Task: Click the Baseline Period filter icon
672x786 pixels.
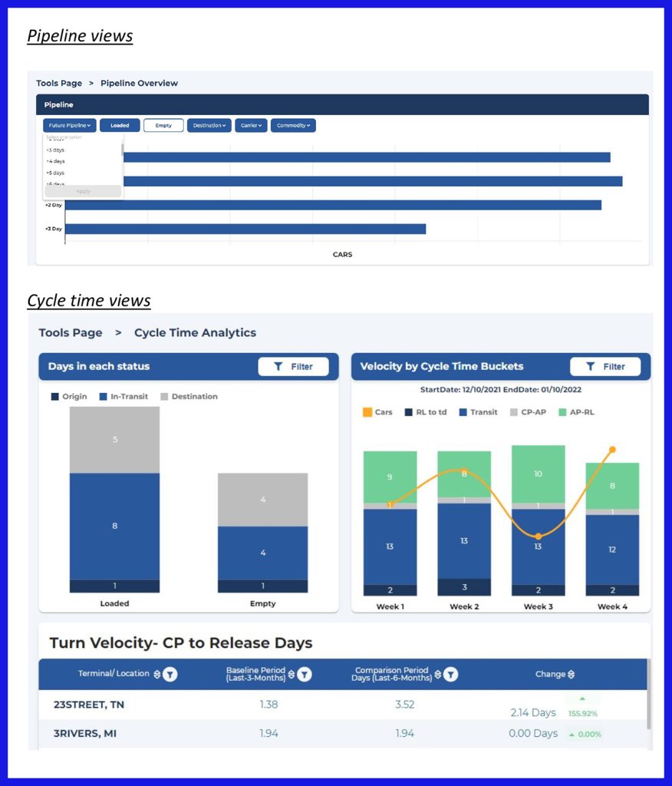Action: coord(305,674)
